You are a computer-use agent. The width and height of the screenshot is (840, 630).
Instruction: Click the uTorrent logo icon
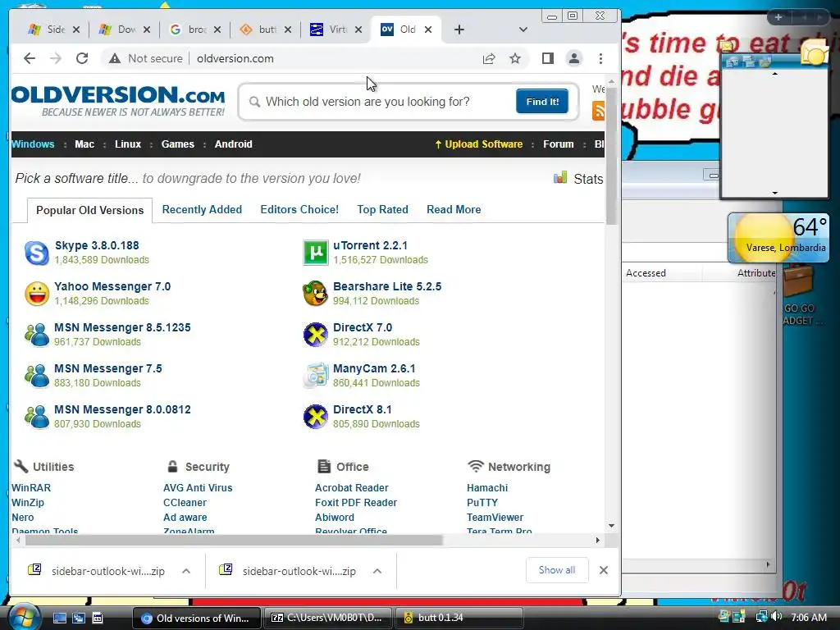coord(316,253)
